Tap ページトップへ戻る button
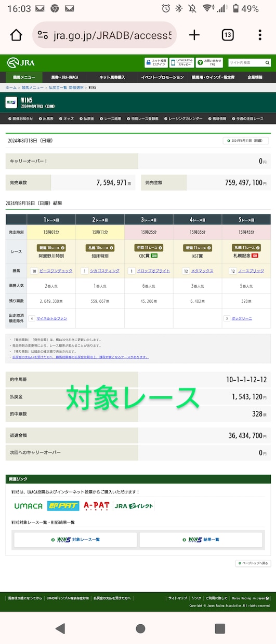 (x=253, y=563)
